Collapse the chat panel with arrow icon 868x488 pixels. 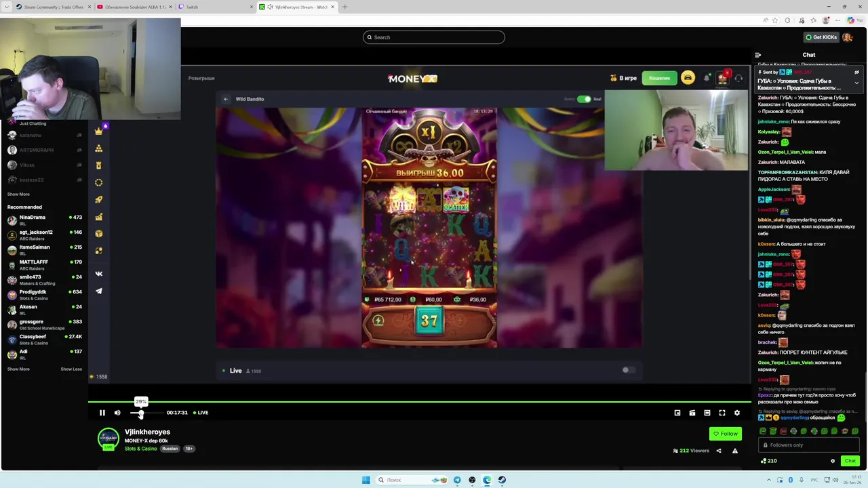[758, 55]
